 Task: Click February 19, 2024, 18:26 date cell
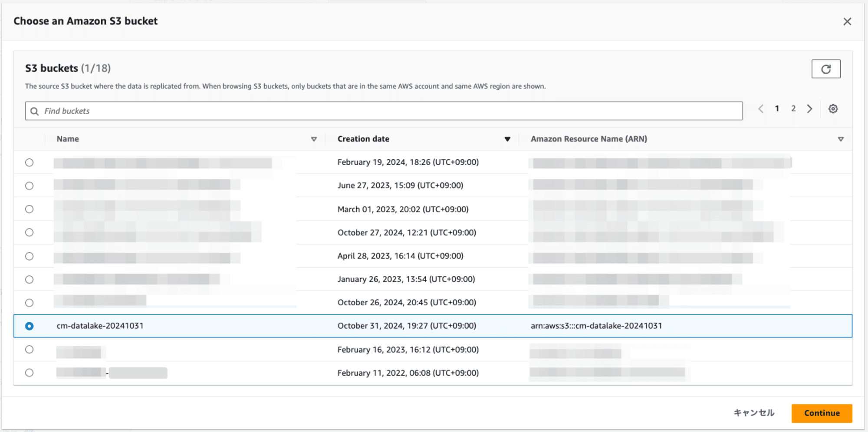click(408, 162)
